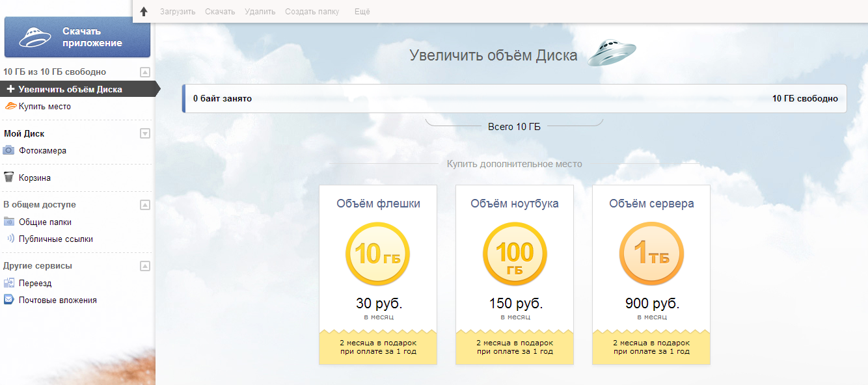This screenshot has width=868, height=385.
Task: Click the up arrow icon in toolbar
Action: 144,12
